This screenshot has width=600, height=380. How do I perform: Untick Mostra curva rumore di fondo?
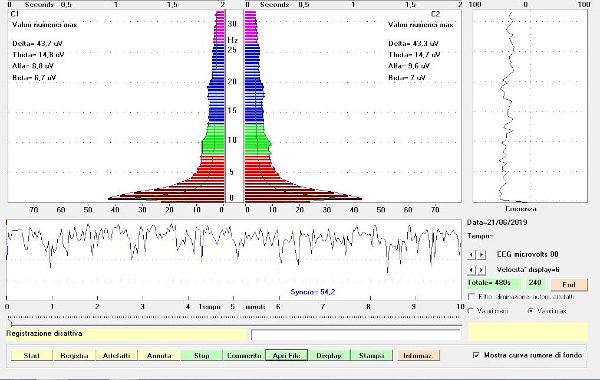coord(476,355)
